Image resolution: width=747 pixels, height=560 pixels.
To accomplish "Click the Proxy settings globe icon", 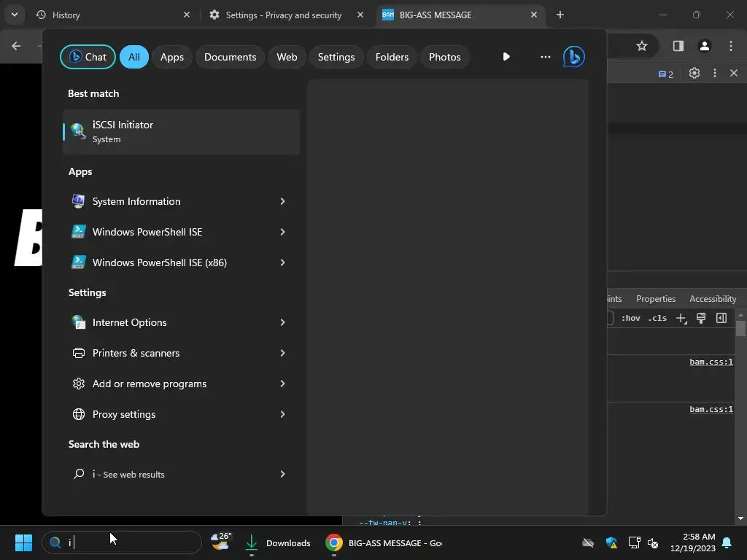I will 79,414.
